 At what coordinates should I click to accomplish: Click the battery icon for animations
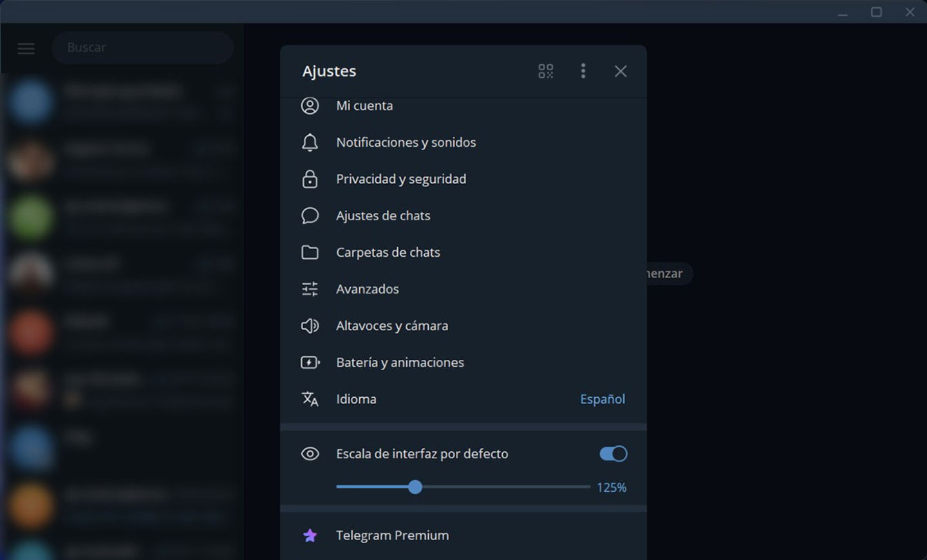[x=310, y=362]
